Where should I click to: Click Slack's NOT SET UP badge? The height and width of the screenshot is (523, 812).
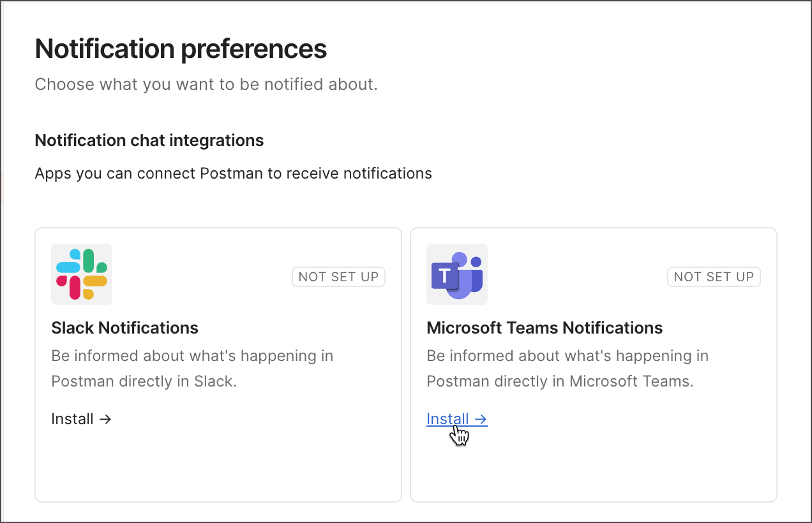[338, 277]
